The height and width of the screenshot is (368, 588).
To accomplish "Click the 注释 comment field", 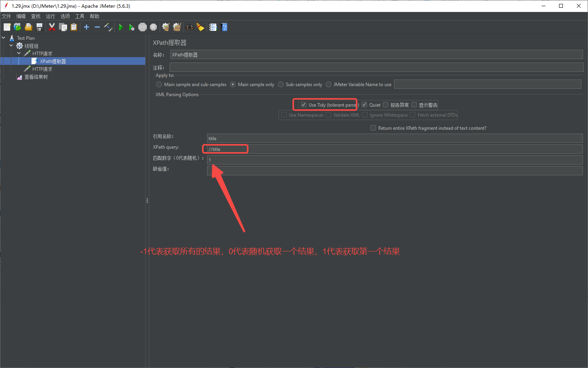I will 376,67.
